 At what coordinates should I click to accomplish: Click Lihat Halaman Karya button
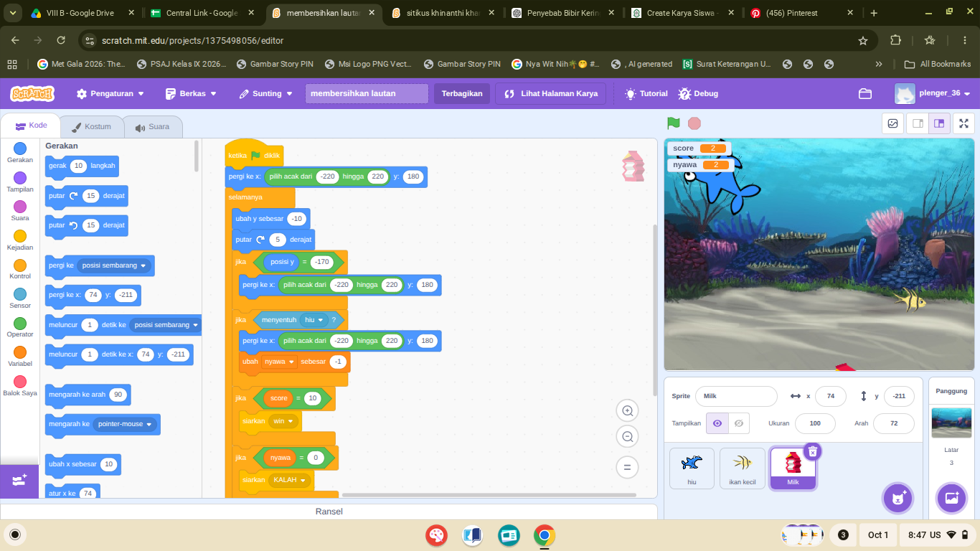(551, 94)
